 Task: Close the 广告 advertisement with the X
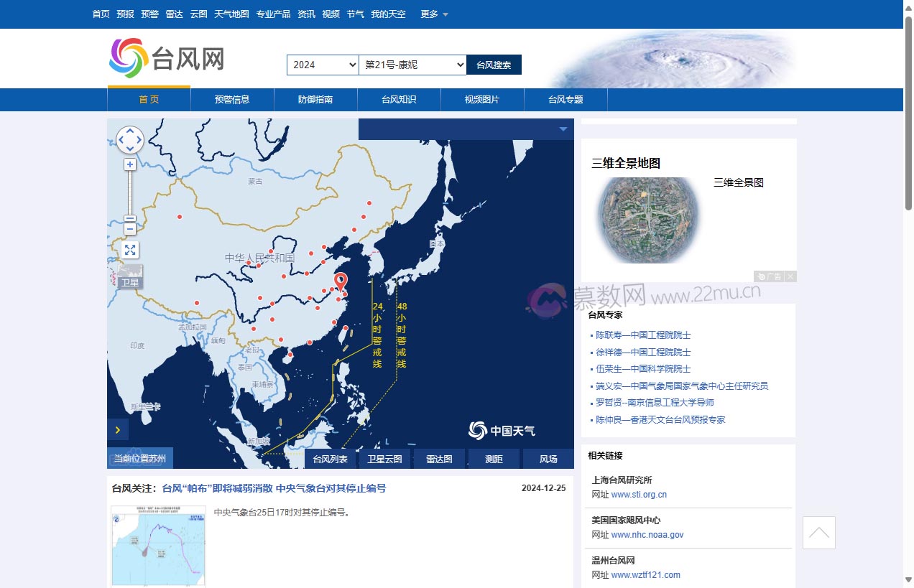point(790,276)
